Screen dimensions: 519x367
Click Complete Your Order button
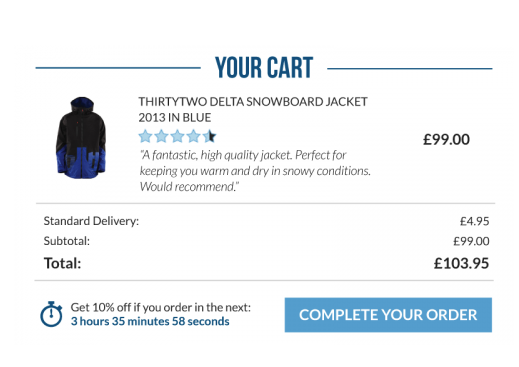click(x=388, y=315)
